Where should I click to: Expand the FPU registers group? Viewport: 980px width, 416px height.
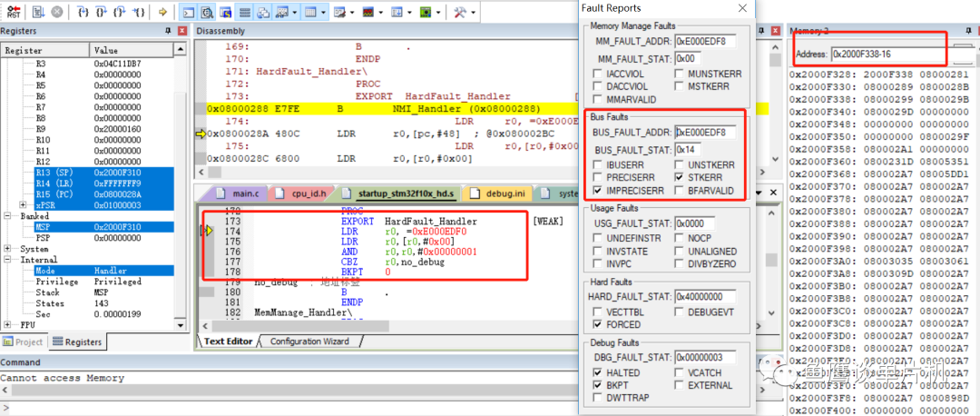(x=7, y=324)
